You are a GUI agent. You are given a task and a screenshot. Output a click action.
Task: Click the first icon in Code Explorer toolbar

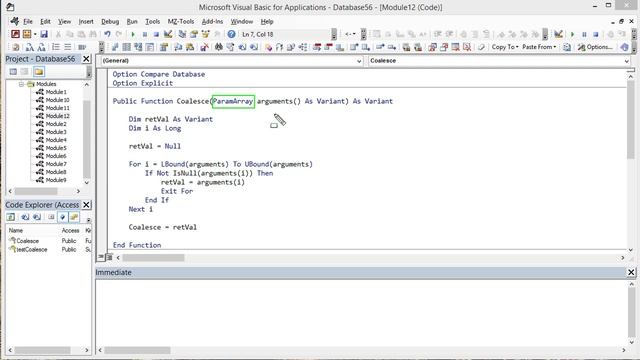[x=11, y=217]
